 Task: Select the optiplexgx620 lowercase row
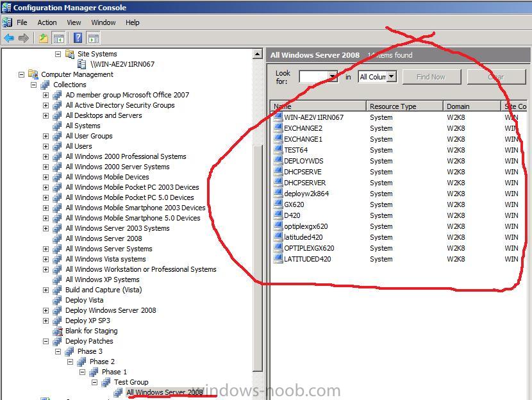400,226
